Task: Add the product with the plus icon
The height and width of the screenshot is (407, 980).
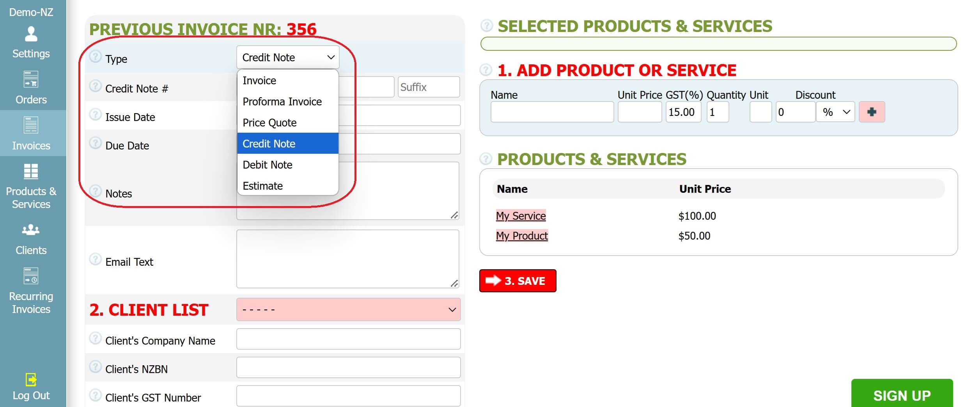Action: click(872, 112)
